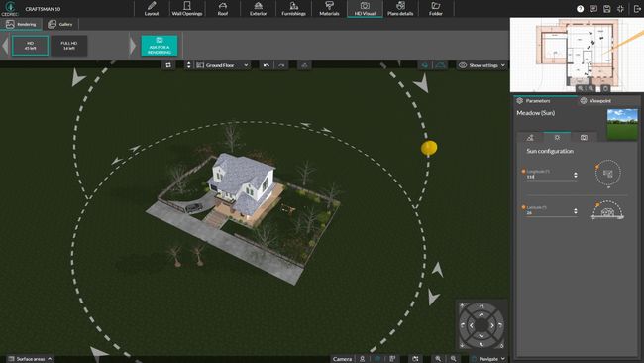Select the FULL HD rendering quality

[x=69, y=46]
